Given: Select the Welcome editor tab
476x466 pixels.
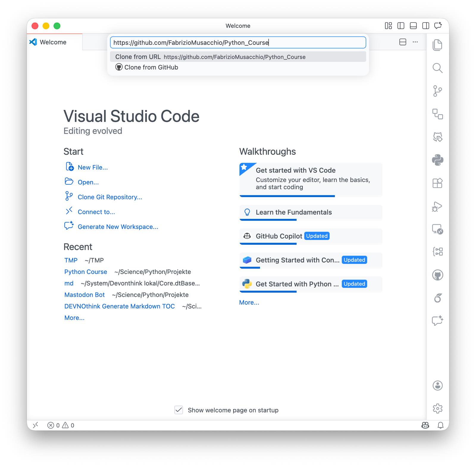Looking at the screenshot, I should (x=53, y=42).
